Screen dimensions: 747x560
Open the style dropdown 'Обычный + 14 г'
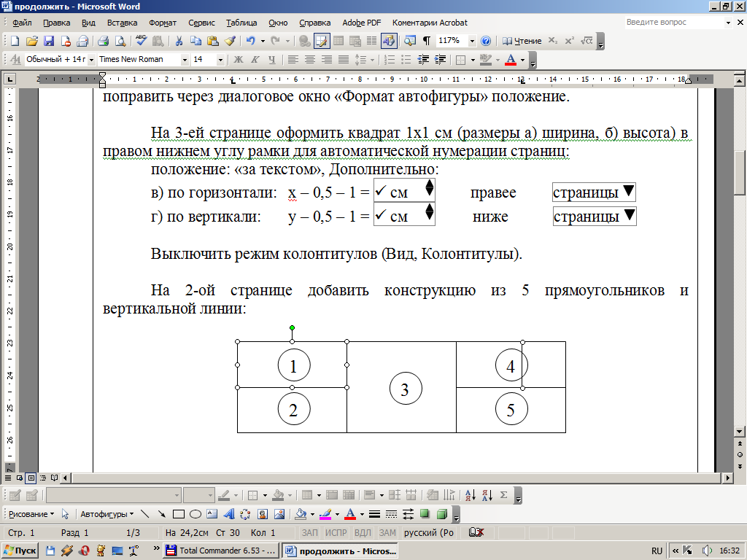coord(91,60)
